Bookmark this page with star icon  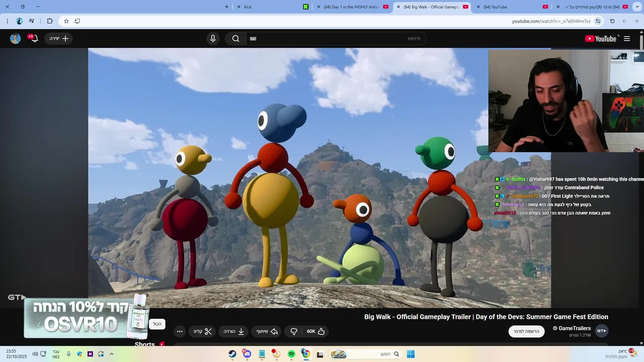[x=66, y=21]
